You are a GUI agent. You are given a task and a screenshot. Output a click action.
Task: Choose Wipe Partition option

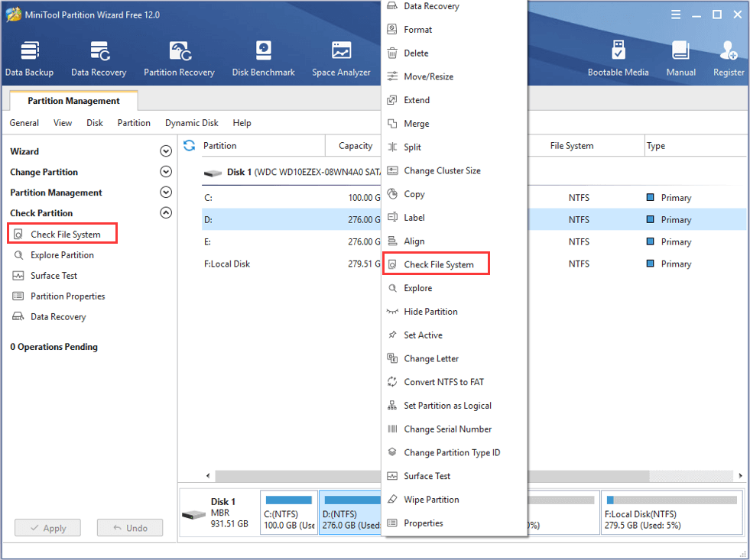point(454,500)
